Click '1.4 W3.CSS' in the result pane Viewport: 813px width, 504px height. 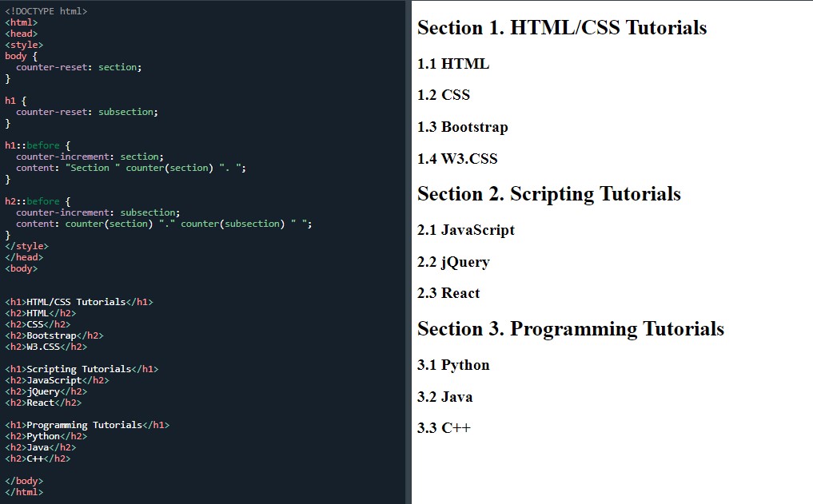[457, 159]
